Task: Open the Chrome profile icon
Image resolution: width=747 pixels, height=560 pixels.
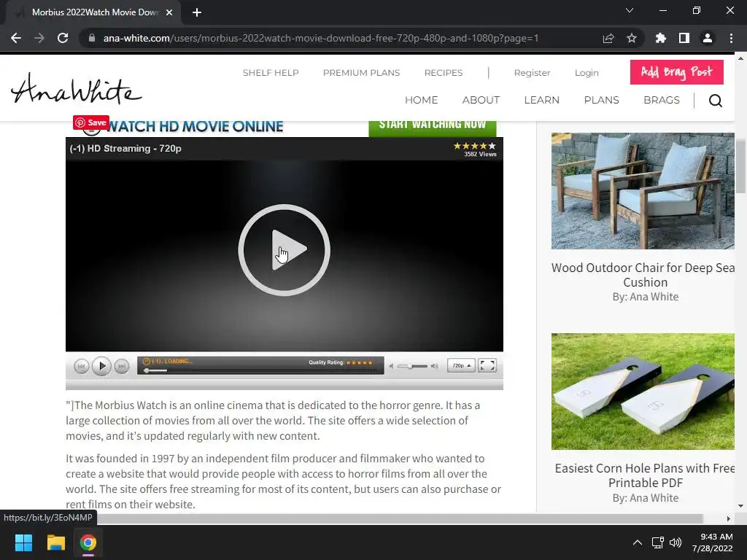Action: 708,38
